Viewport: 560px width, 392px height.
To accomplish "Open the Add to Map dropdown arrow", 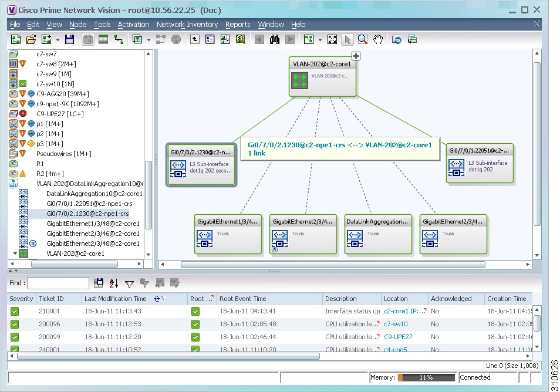I will coord(58,40).
